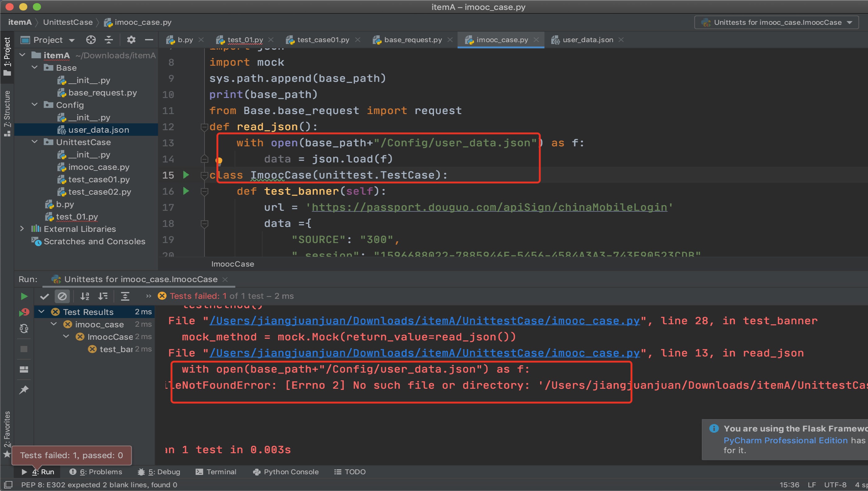Image resolution: width=868 pixels, height=491 pixels.
Task: Collapse ImoocCase test class node
Action: pos(66,337)
